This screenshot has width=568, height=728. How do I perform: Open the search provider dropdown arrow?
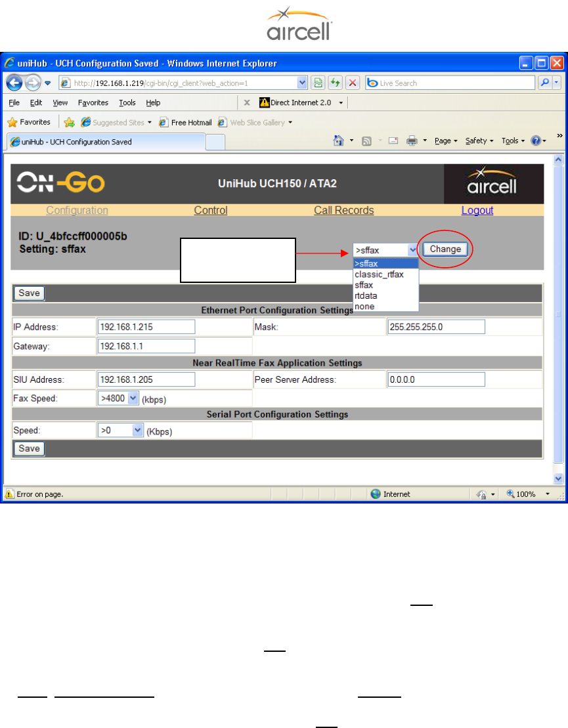[x=556, y=83]
